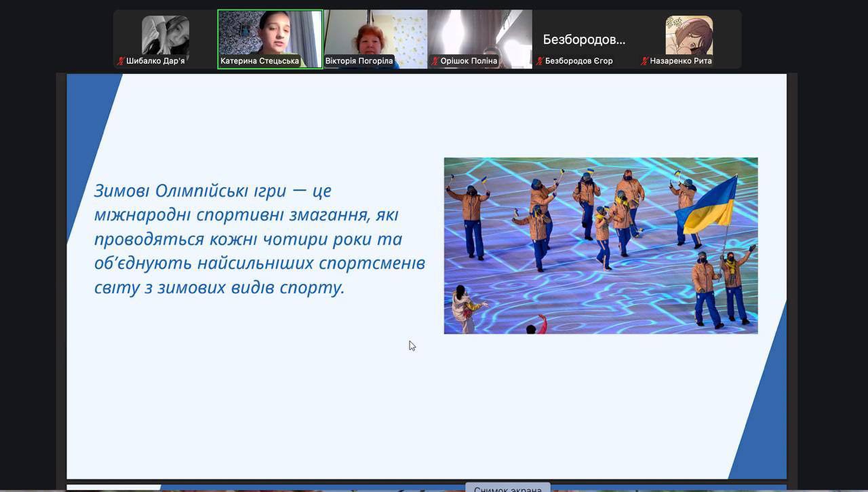
Task: Click the large "Безбородов..." placeholder text tile
Action: 584,39
